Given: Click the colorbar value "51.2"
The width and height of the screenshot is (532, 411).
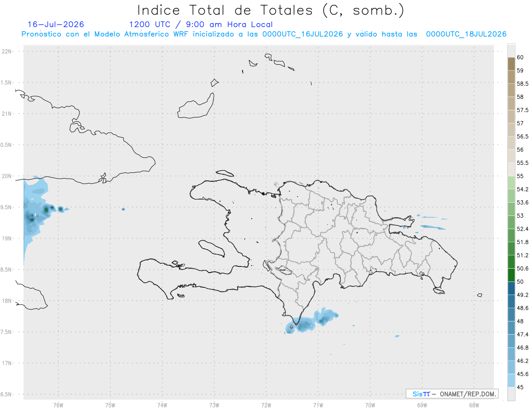Looking at the screenshot, I should tap(523, 255).
